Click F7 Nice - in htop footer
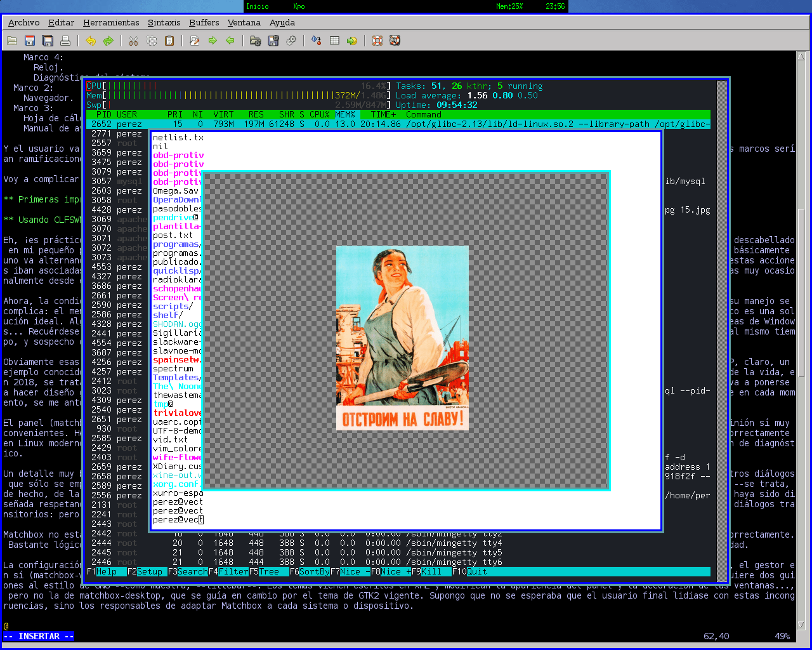 (x=350, y=572)
